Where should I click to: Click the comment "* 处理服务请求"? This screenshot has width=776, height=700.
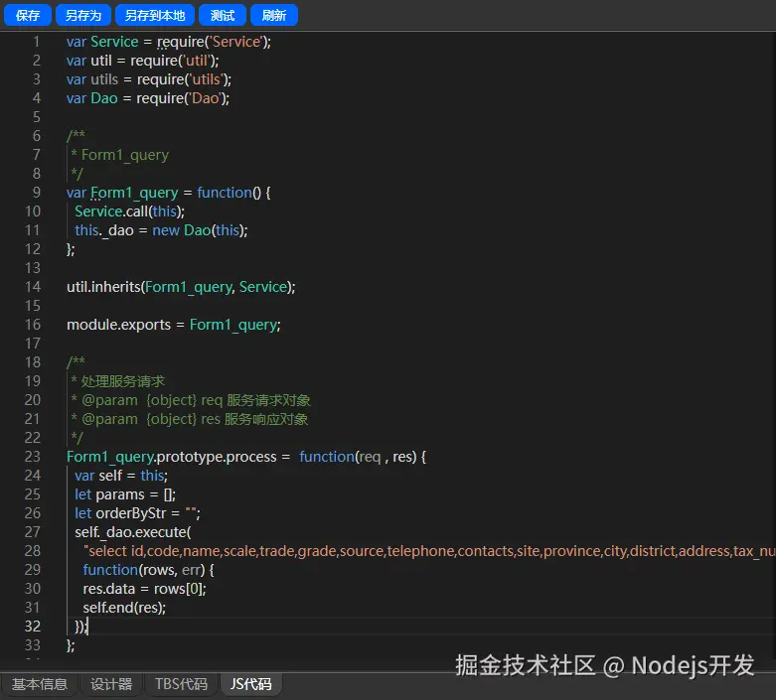(x=118, y=381)
